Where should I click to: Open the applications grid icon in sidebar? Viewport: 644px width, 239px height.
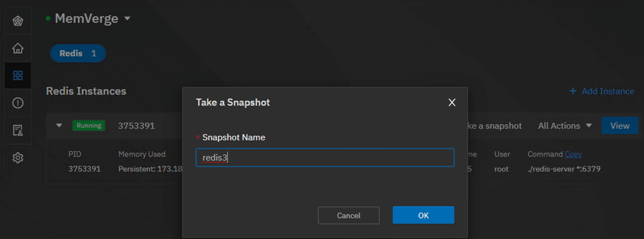(x=18, y=75)
